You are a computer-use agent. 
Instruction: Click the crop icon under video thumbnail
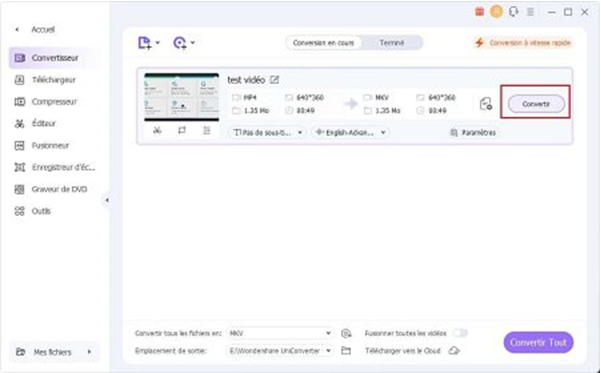click(x=182, y=131)
